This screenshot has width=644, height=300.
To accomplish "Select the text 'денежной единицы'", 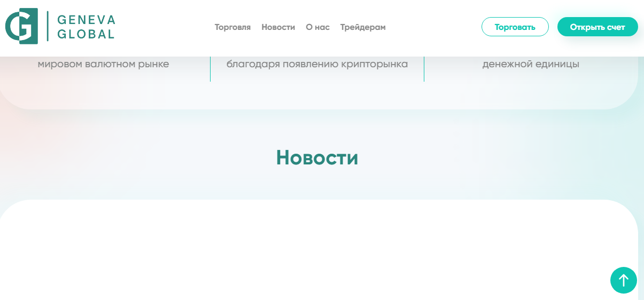I will pyautogui.click(x=531, y=64).
